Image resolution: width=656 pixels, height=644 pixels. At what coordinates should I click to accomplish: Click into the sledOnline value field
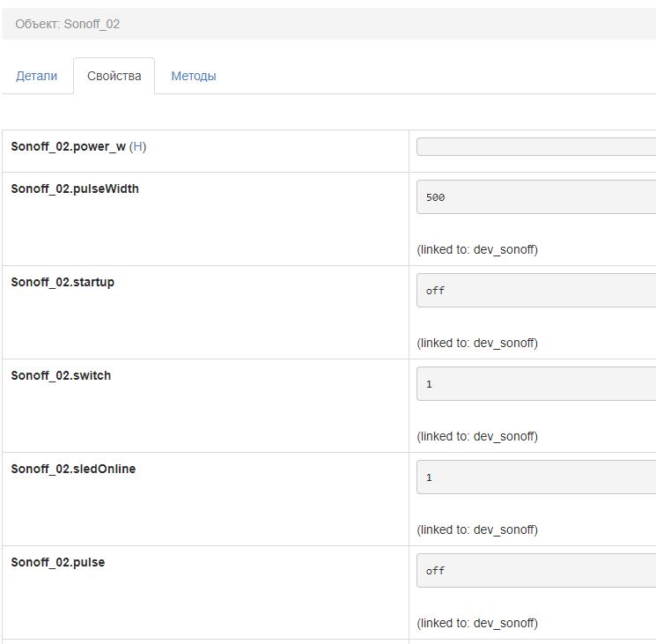535,477
